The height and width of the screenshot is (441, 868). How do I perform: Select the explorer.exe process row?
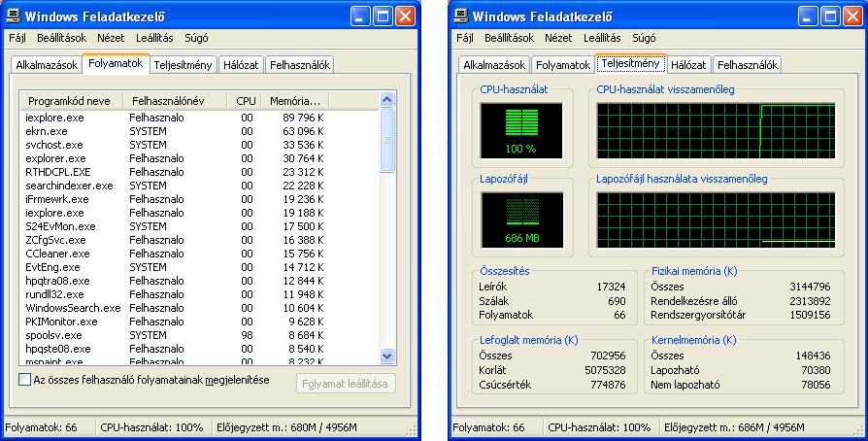[199, 158]
